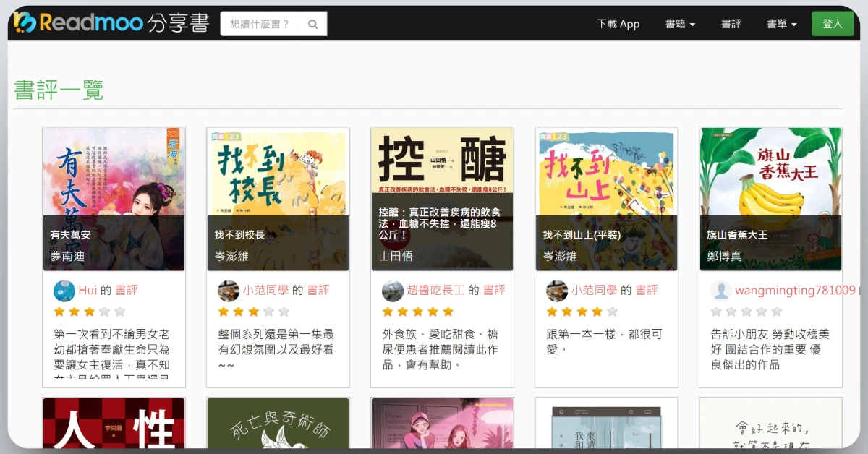Open 書評 link under 找不到山上 card

(x=647, y=291)
